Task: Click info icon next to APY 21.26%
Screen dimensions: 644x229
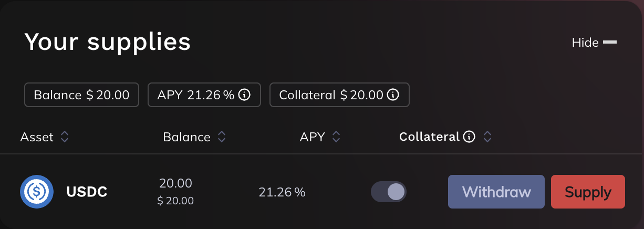Action: point(244,95)
